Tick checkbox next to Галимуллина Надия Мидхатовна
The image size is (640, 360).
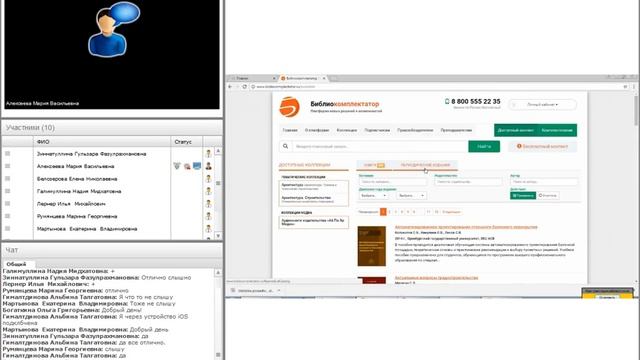pos(7,191)
